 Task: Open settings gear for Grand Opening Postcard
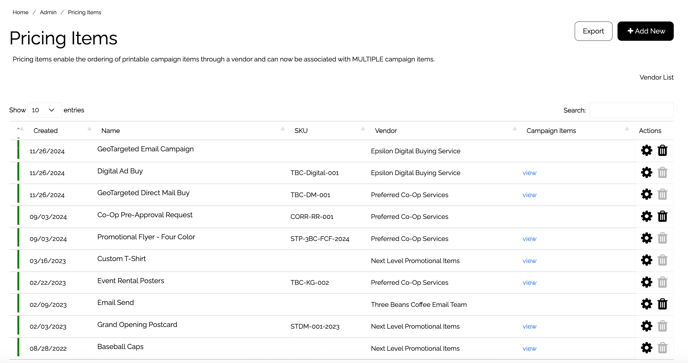click(646, 326)
